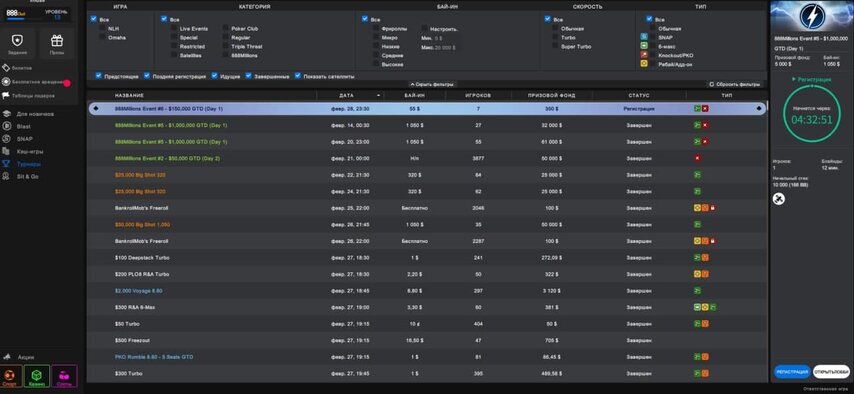Image resolution: width=854 pixels, height=394 pixels.
Task: Sort the list by БАЙ-ИН column header
Action: click(x=414, y=95)
